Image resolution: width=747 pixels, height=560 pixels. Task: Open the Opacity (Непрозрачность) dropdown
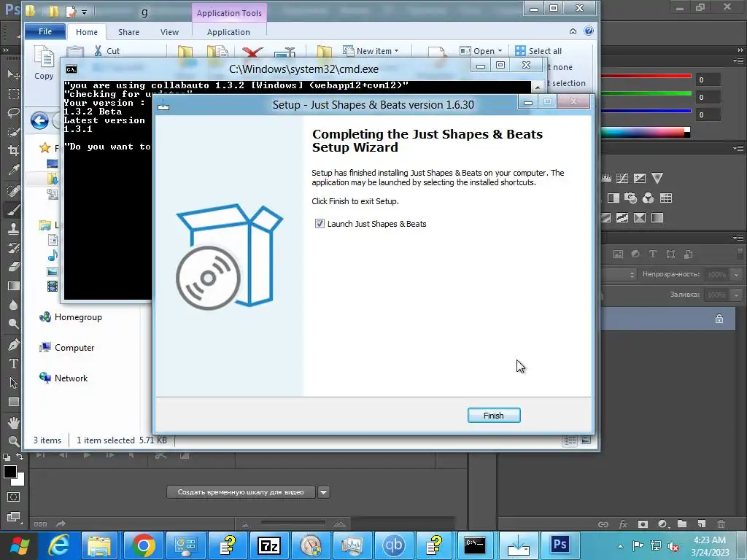tap(737, 275)
